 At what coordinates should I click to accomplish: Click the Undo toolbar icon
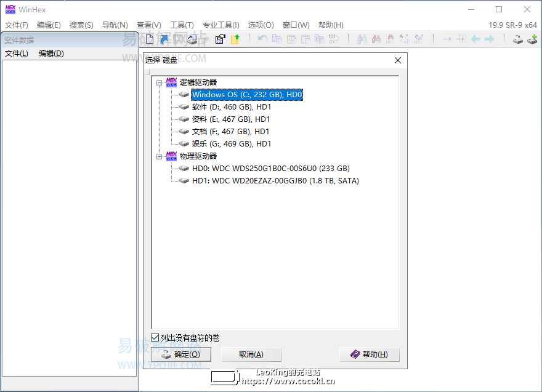tap(263, 39)
